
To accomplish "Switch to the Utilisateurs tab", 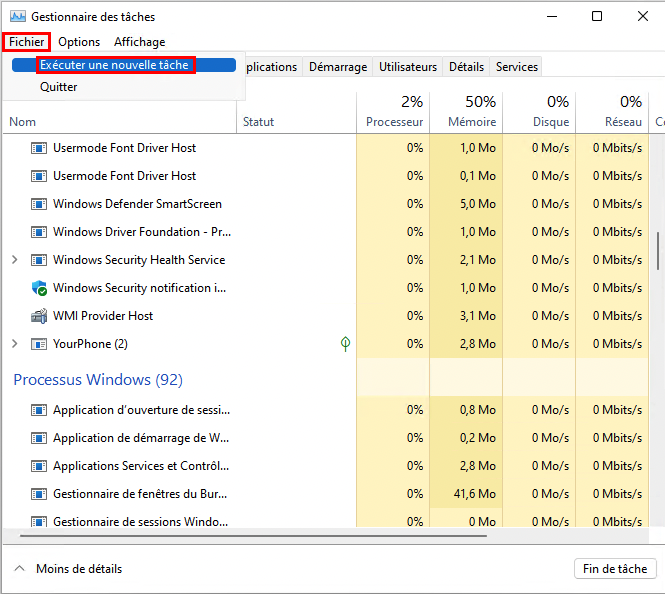I will pyautogui.click(x=408, y=67).
